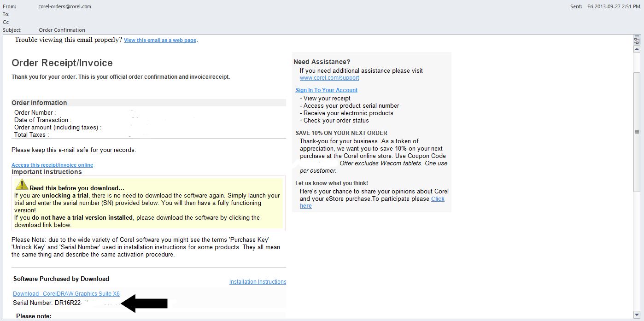Click the 'Subject:' header label
Image resolution: width=644 pixels, height=321 pixels.
point(12,30)
